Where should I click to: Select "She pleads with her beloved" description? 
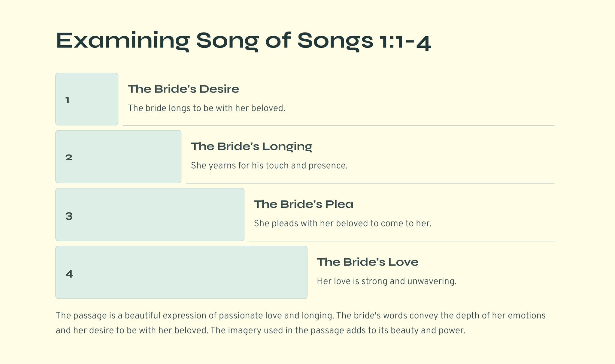pyautogui.click(x=343, y=224)
